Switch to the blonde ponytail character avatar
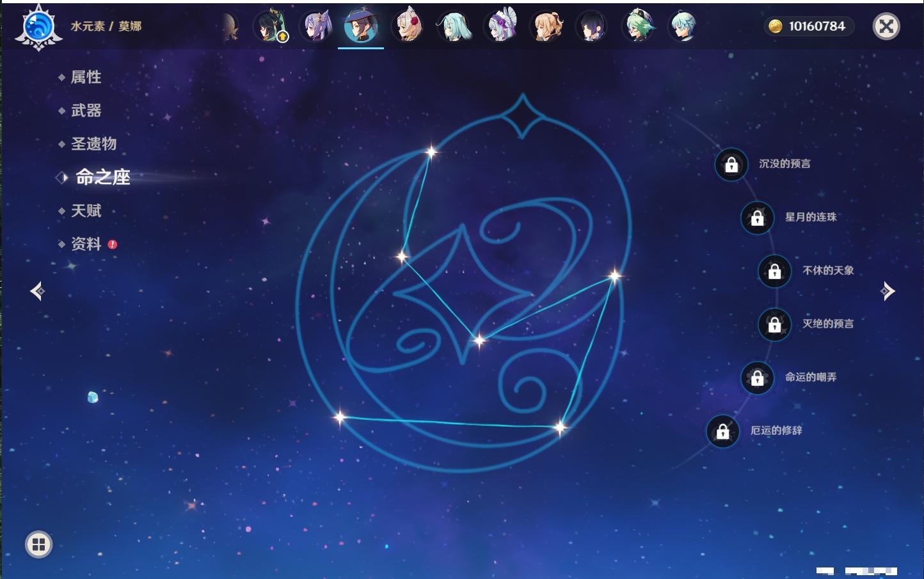 [x=546, y=26]
